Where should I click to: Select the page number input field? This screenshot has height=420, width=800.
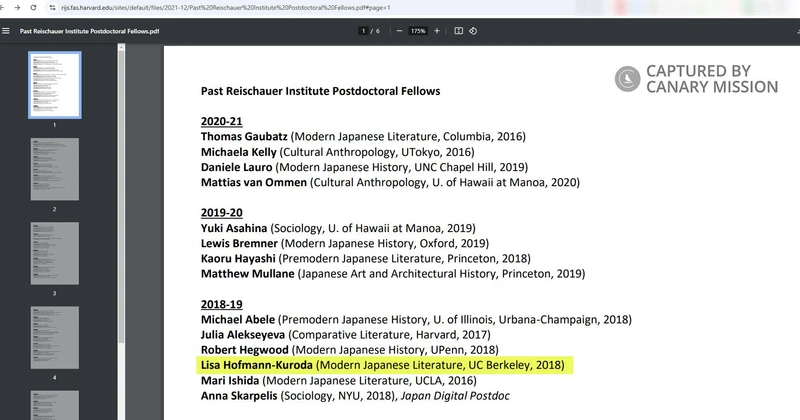(x=363, y=31)
